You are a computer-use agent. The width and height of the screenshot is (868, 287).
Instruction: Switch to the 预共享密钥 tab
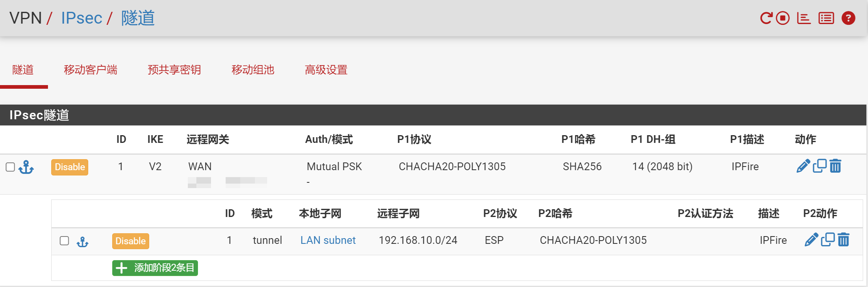point(174,70)
